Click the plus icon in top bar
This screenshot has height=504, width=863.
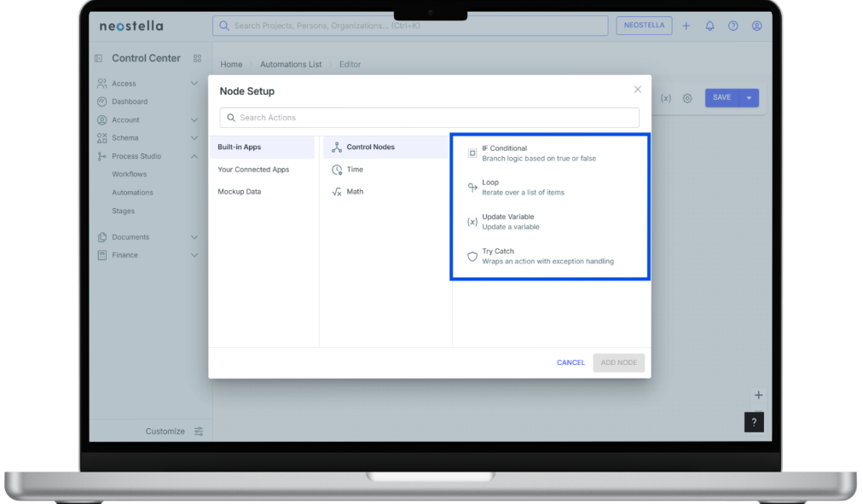tap(686, 26)
